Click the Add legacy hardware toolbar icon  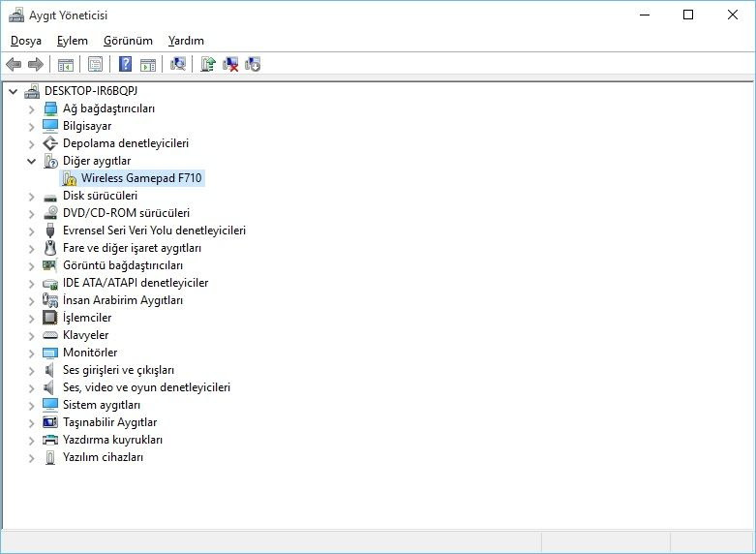(x=253, y=64)
